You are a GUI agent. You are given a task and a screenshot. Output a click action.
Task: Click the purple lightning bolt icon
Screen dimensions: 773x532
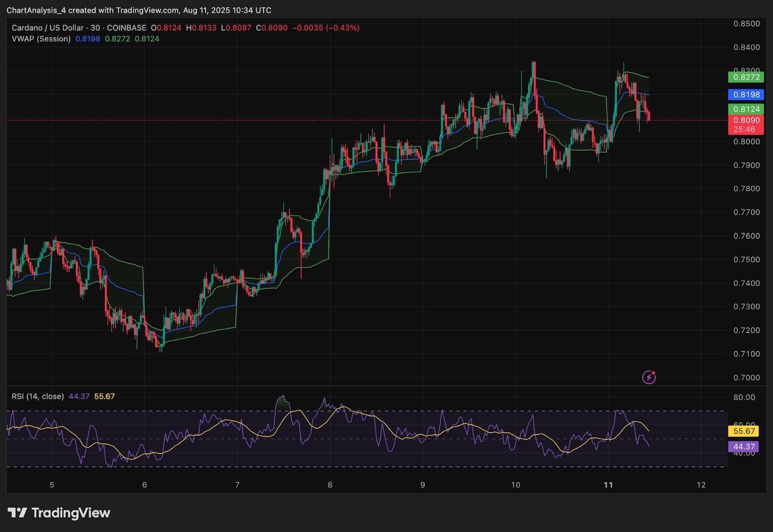pos(648,377)
